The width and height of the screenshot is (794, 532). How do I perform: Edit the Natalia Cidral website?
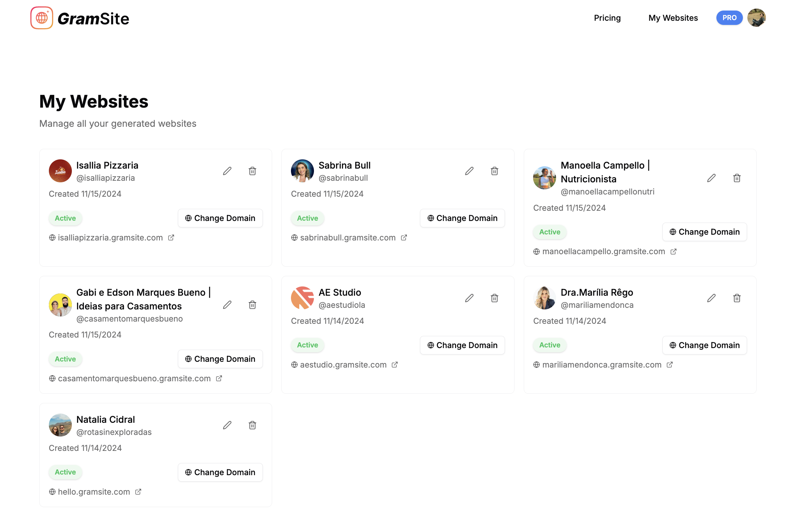tap(227, 425)
